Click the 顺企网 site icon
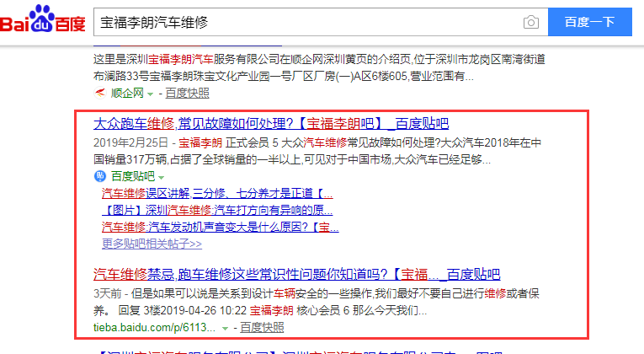Image resolution: width=644 pixels, height=354 pixels. [100, 94]
